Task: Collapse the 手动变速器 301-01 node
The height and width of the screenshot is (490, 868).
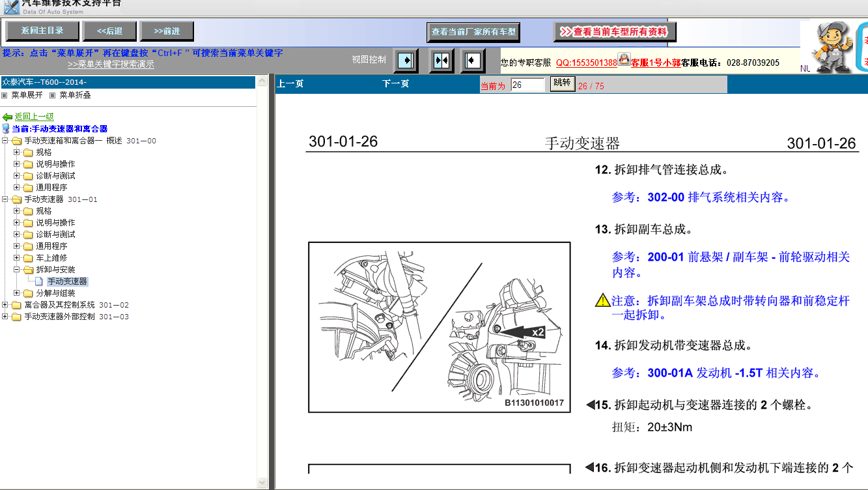Action: (5, 199)
